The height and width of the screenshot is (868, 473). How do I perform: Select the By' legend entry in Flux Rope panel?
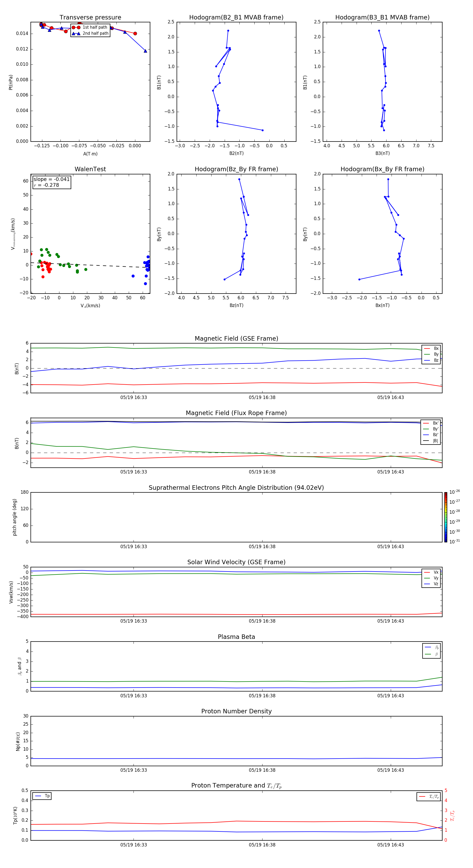pos(431,429)
